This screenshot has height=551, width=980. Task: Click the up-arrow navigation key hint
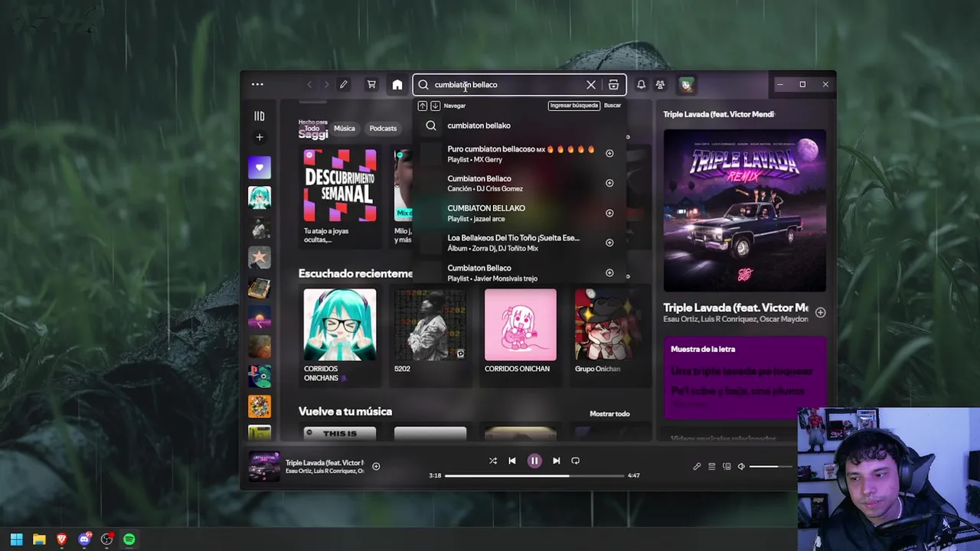tap(422, 106)
